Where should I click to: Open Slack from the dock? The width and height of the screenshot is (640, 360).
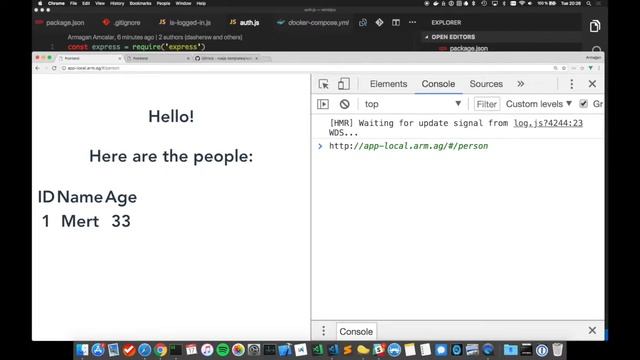coord(379,350)
